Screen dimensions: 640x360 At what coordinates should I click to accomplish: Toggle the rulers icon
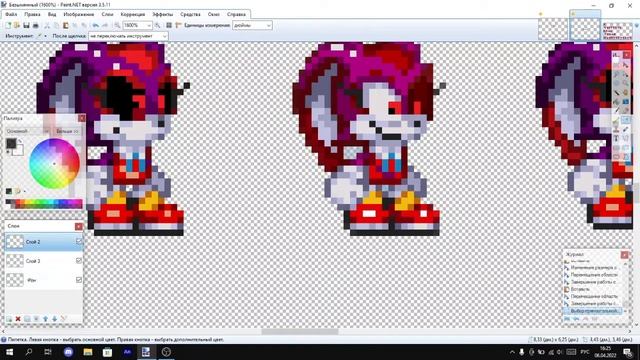(x=178, y=25)
